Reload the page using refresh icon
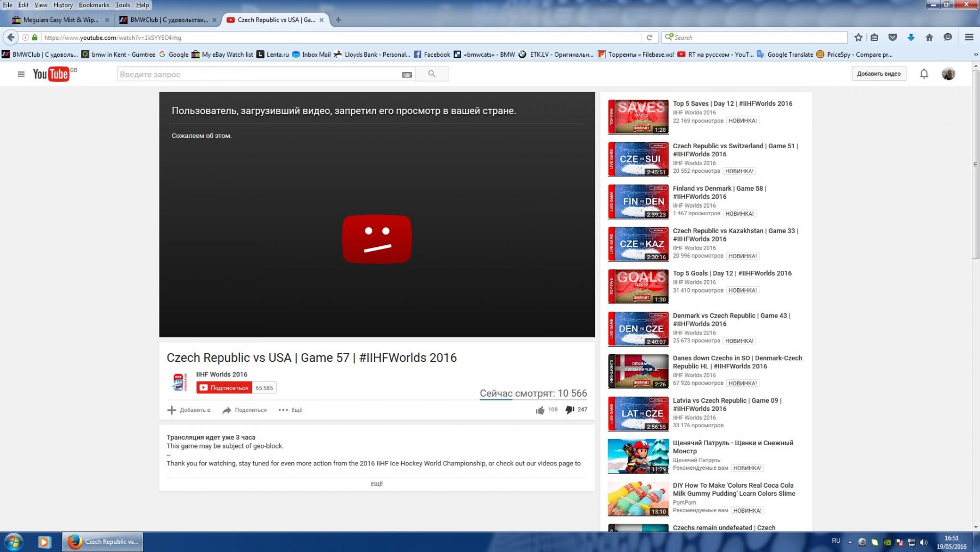Viewport: 980px width, 552px height. pos(649,38)
